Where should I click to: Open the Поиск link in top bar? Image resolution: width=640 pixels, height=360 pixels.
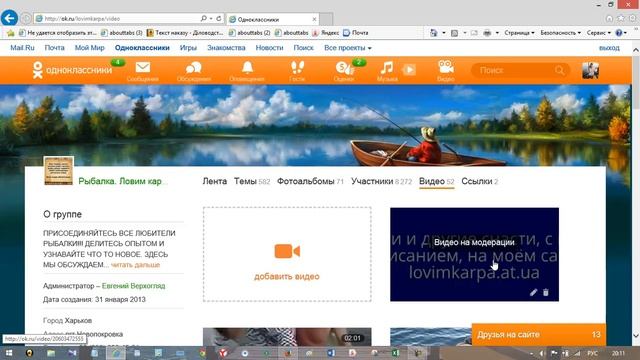point(303,48)
